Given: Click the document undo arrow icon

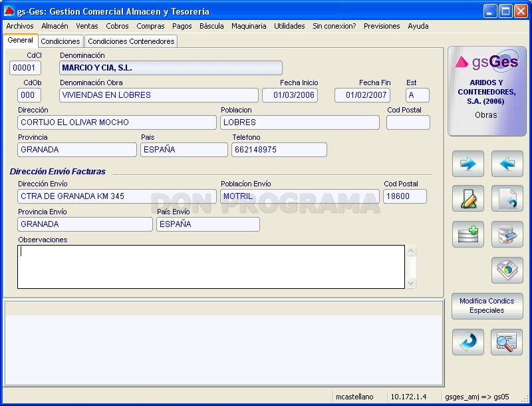Looking at the screenshot, I should point(507,198).
